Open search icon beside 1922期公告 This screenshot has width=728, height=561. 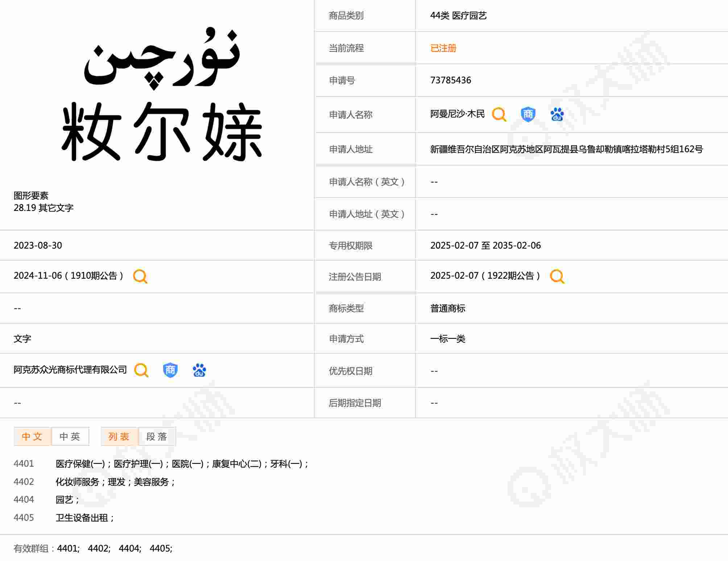coord(557,276)
